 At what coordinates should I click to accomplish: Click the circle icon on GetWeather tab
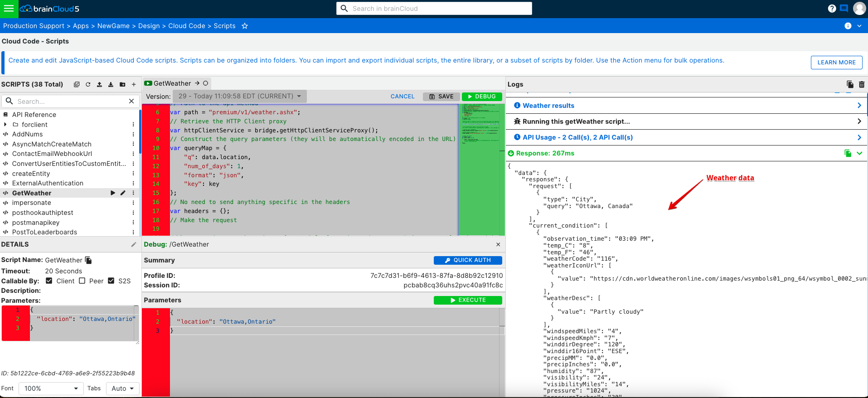click(206, 83)
